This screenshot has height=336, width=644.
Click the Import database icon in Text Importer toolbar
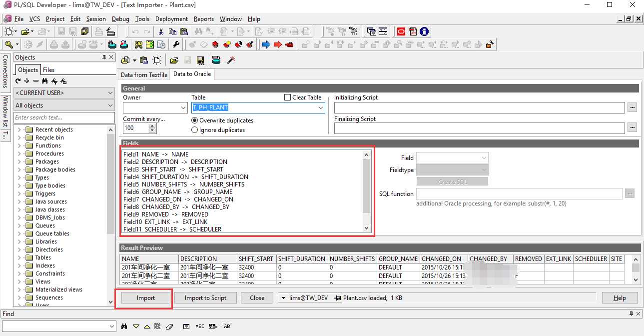pyautogui.click(x=216, y=60)
